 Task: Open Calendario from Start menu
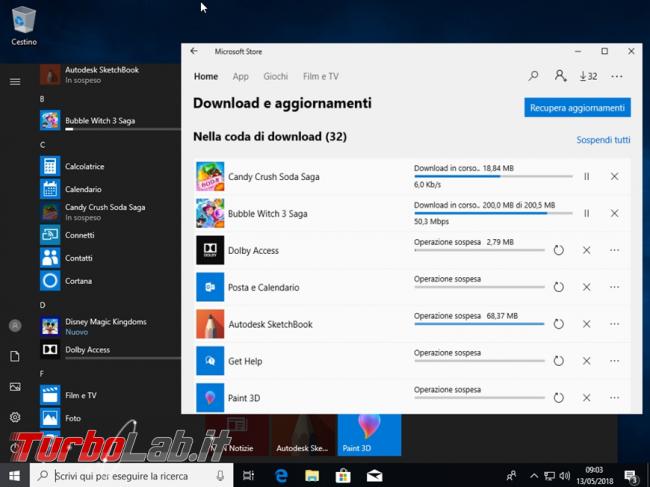click(110, 189)
